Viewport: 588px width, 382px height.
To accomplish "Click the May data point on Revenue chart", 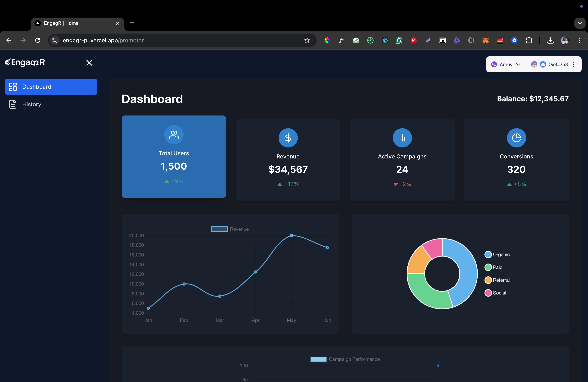I will [x=291, y=235].
